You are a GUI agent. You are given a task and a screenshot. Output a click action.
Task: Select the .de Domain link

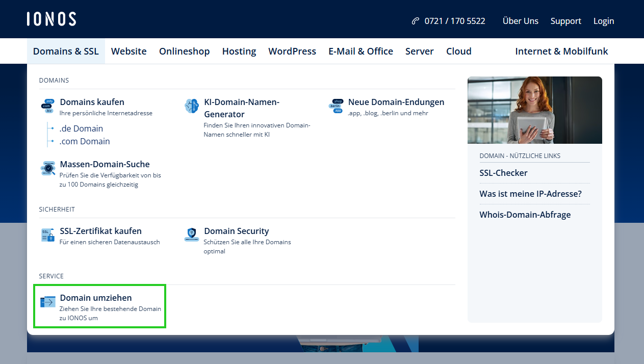tap(81, 128)
